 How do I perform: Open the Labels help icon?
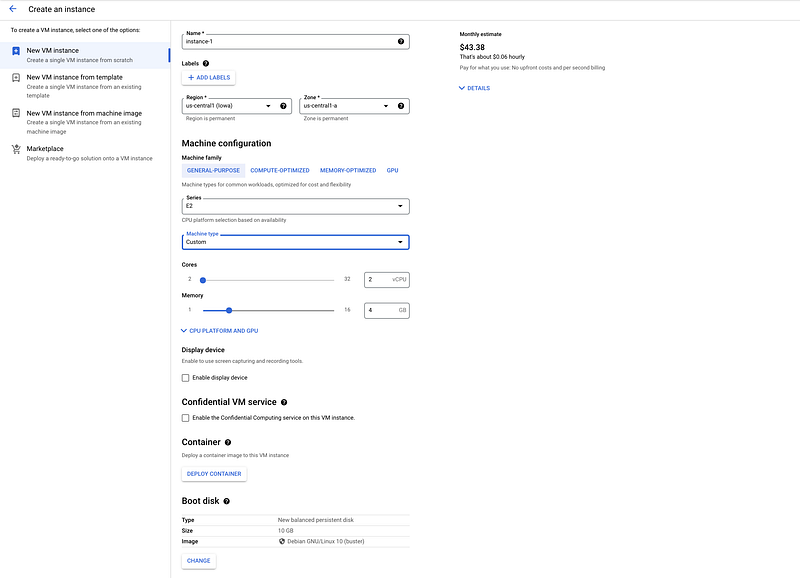[206, 63]
